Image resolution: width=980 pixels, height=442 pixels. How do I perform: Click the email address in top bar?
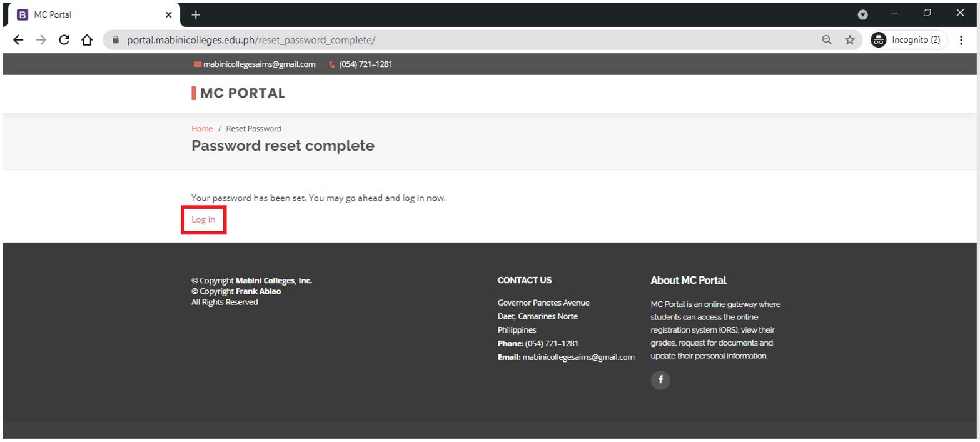(259, 64)
